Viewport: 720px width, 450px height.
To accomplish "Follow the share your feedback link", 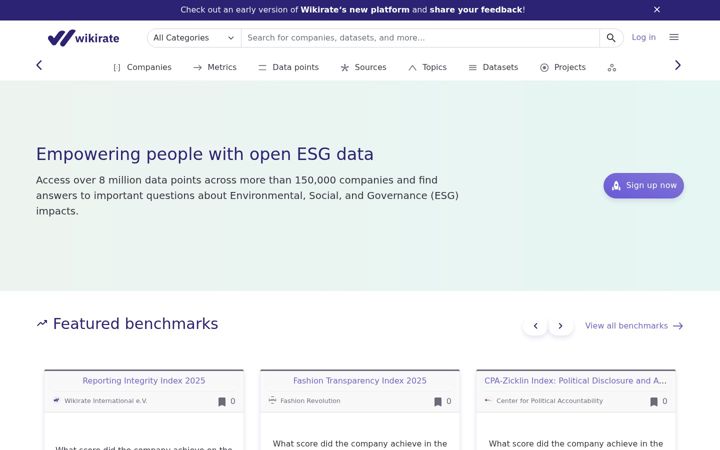I will pos(476,10).
